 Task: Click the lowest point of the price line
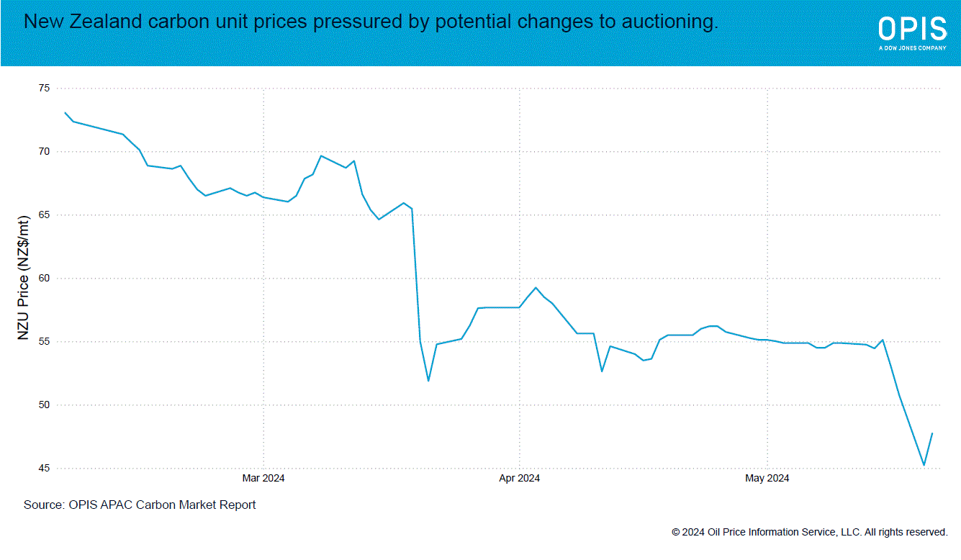tap(924, 465)
